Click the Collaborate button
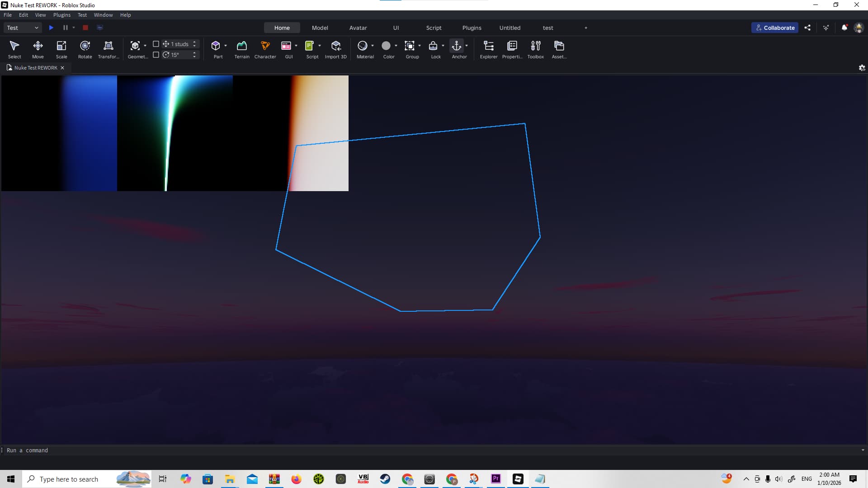Image resolution: width=868 pixels, height=488 pixels. (x=775, y=28)
